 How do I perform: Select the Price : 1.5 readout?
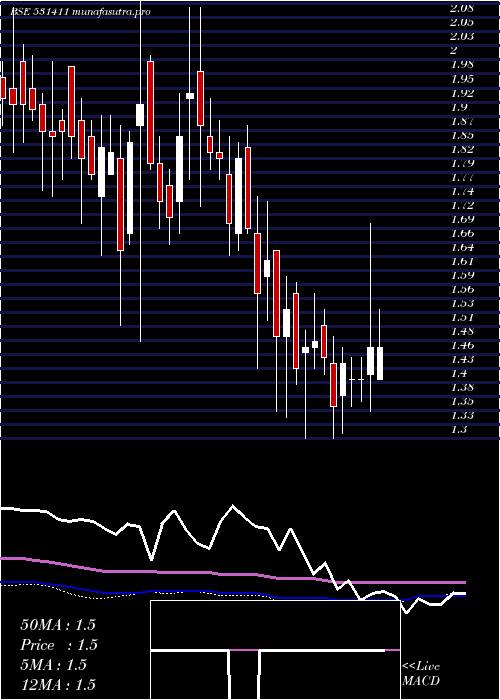click(x=59, y=645)
